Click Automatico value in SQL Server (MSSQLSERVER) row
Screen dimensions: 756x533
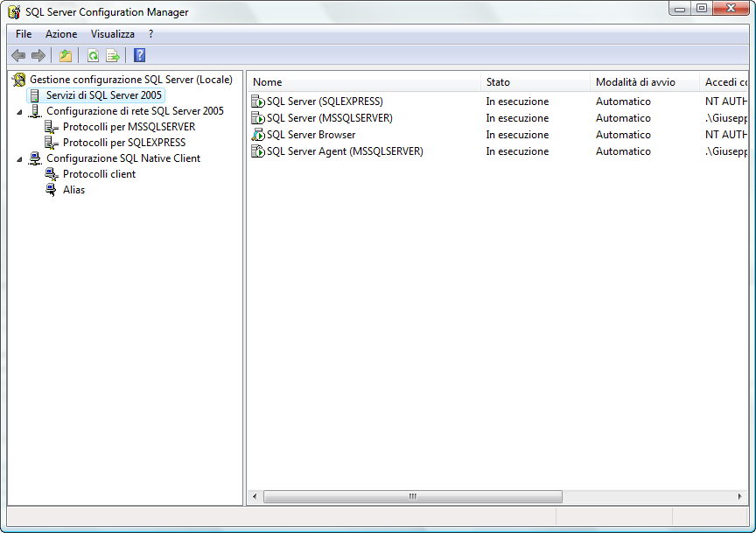pyautogui.click(x=623, y=117)
